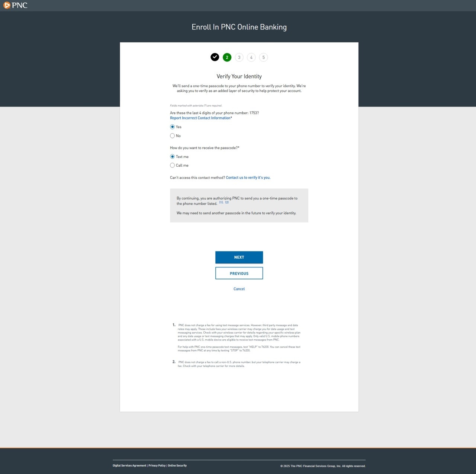Open the Online Security footer link
Viewport: 476px width, 474px height.
tap(177, 465)
